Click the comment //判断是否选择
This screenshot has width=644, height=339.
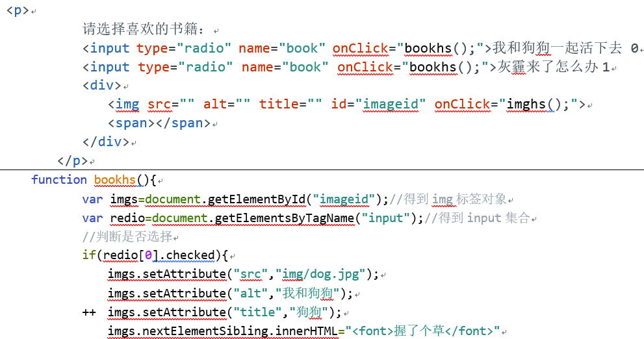point(127,237)
